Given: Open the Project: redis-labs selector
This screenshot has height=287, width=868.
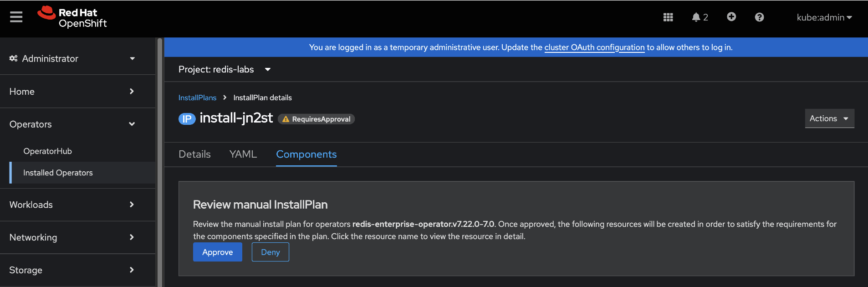Looking at the screenshot, I should coord(225,69).
